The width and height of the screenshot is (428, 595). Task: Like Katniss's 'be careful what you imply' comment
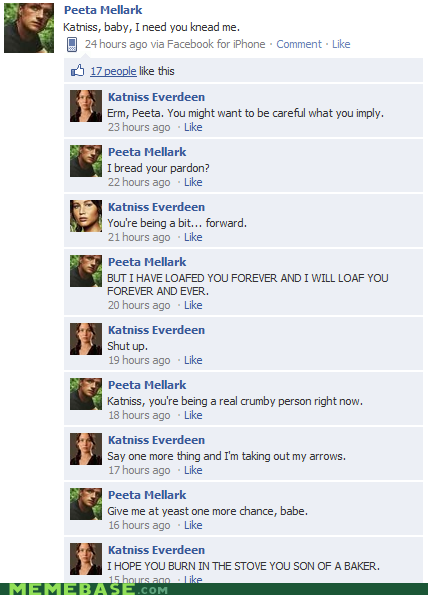coord(193,127)
